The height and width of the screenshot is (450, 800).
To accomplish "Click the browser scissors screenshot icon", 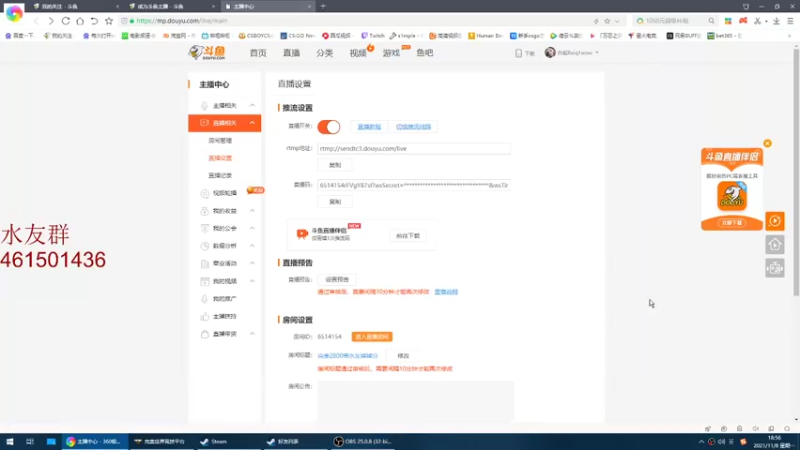I will [x=758, y=21].
